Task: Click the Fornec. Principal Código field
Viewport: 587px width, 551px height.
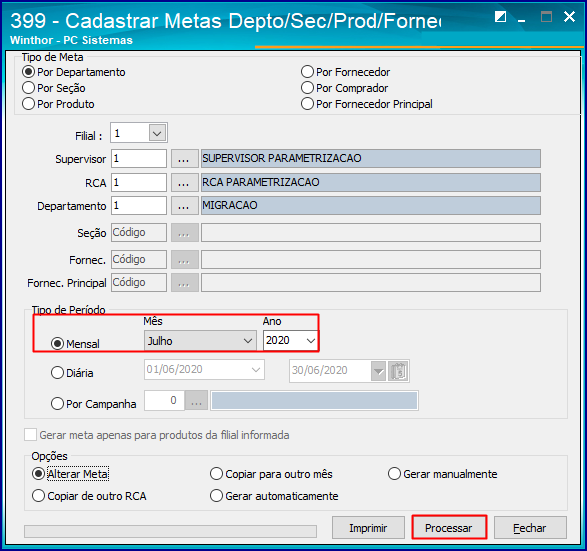Action: [x=139, y=283]
